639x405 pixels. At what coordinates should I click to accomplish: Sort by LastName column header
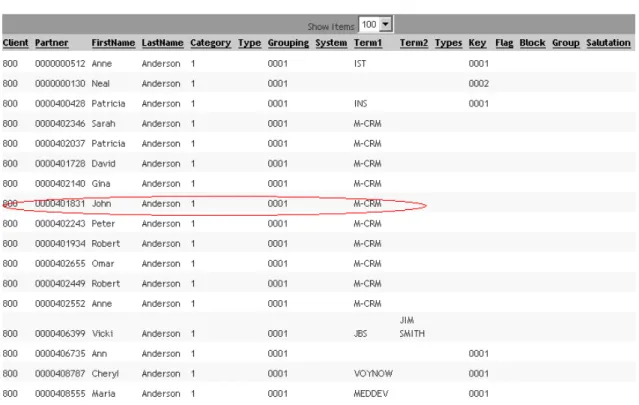162,43
